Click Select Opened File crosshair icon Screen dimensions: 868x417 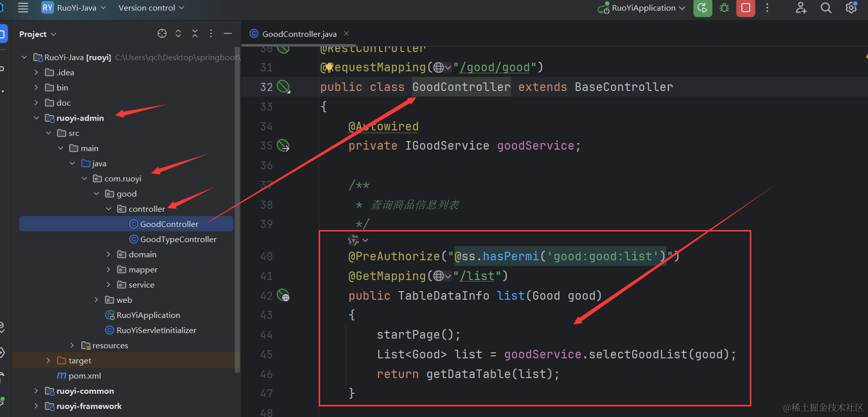point(162,34)
